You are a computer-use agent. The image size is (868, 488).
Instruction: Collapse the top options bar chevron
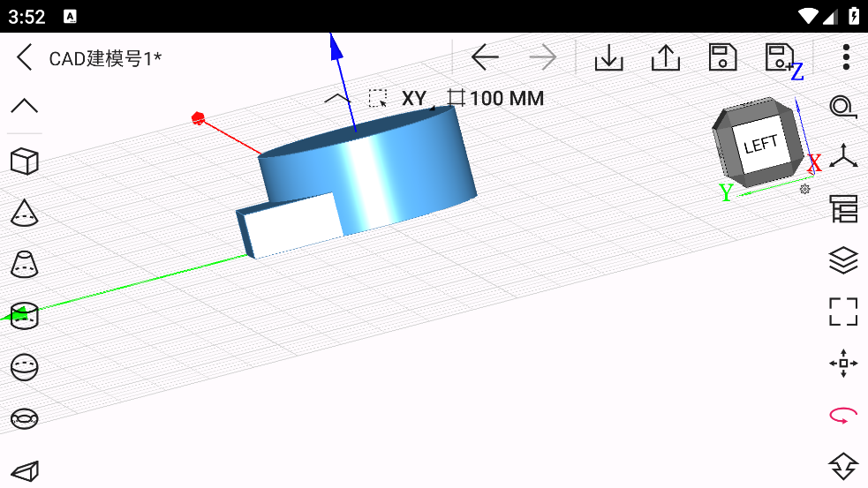(x=337, y=100)
